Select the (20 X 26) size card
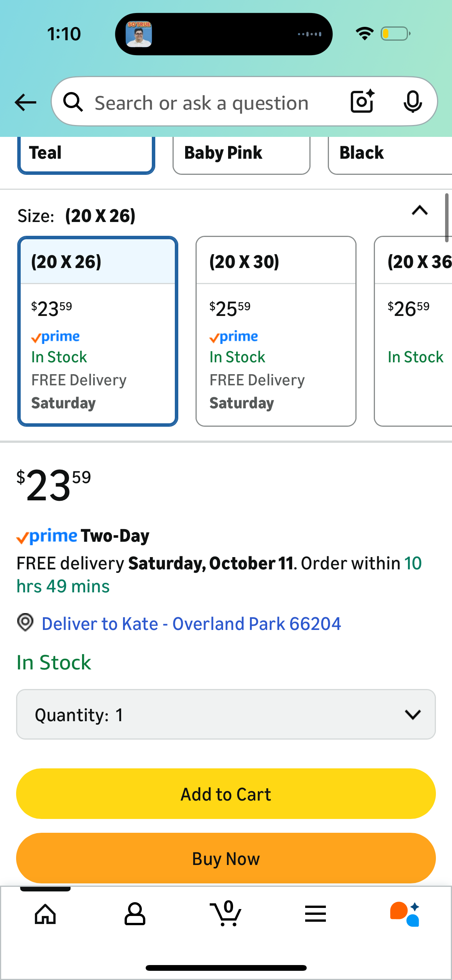452x980 pixels. pos(98,331)
